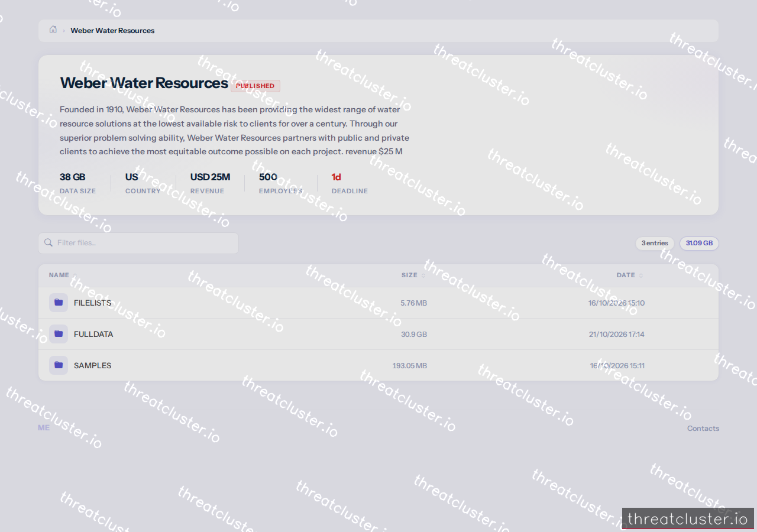Image resolution: width=757 pixels, height=532 pixels.
Task: Click the PUBLISHED status badge
Action: coord(255,86)
